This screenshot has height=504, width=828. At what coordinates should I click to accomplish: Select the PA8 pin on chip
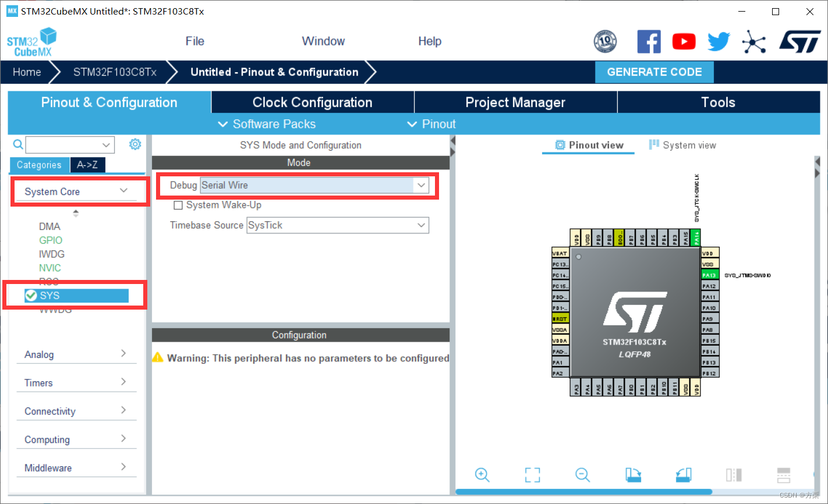[709, 329]
